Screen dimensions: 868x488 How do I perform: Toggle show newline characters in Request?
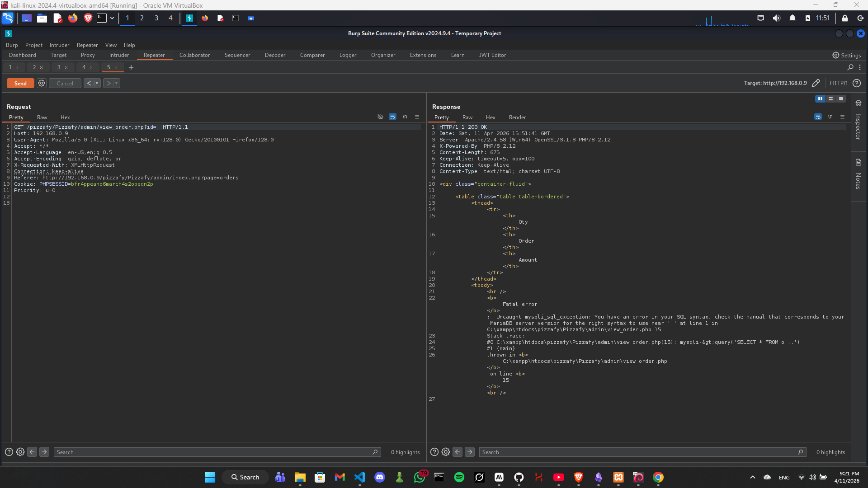(x=405, y=117)
